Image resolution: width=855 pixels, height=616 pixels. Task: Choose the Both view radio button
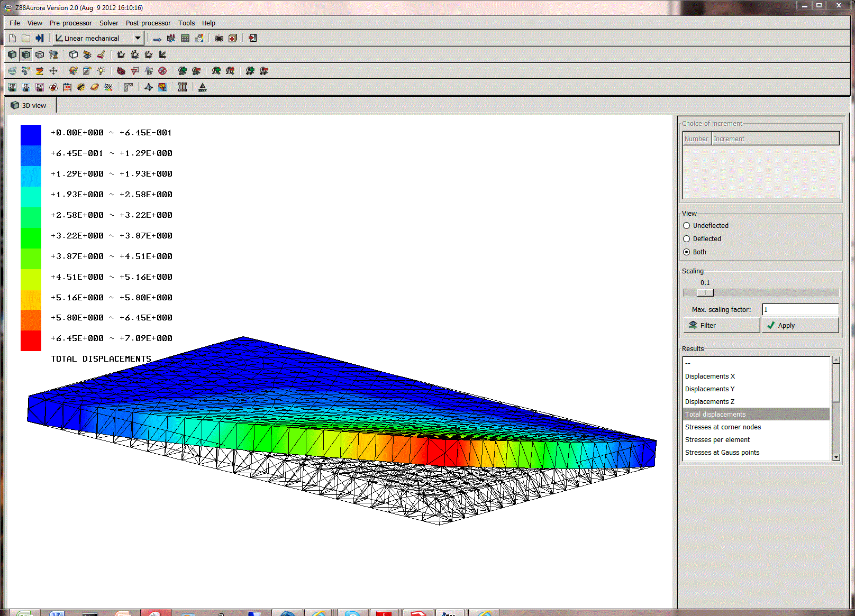click(687, 252)
